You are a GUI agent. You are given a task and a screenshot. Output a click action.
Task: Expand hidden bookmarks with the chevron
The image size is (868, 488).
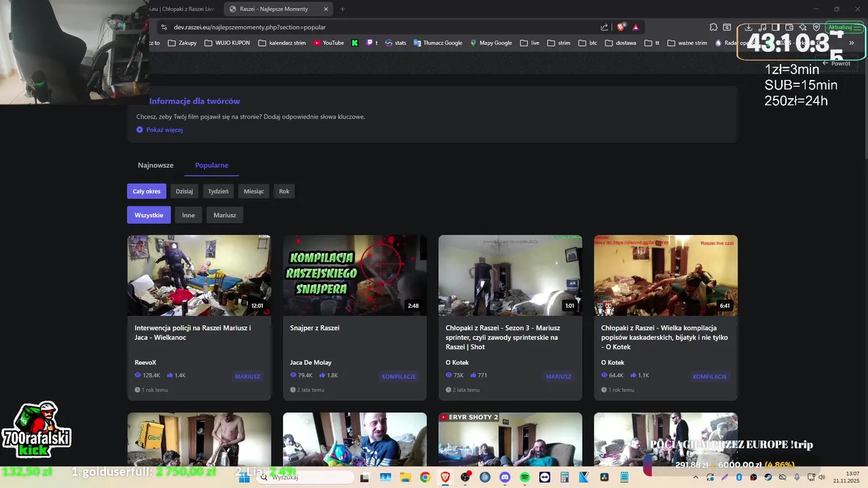(852, 43)
